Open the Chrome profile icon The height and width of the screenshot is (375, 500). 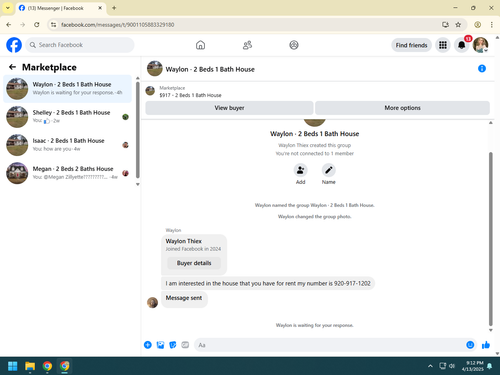(478, 25)
